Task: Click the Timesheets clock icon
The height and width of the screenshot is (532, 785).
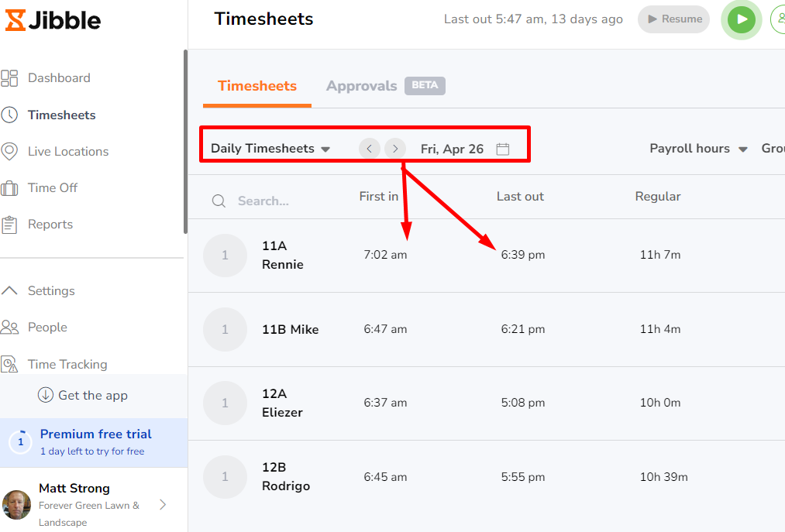Action: click(x=9, y=115)
